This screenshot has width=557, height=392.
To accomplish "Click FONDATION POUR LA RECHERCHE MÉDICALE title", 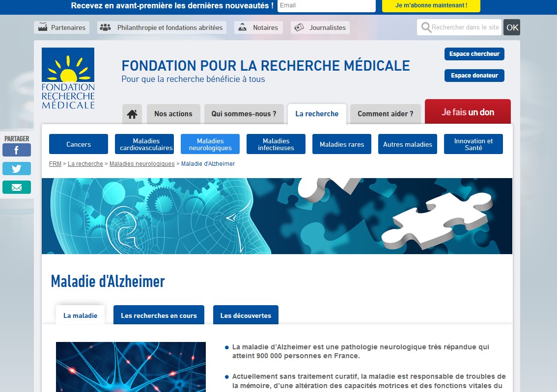I will pyautogui.click(x=266, y=66).
